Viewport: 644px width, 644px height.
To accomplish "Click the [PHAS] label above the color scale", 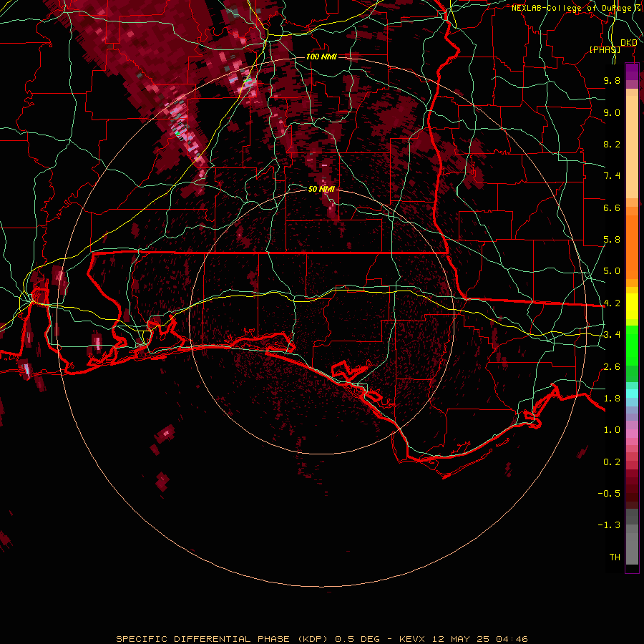I will (x=605, y=49).
